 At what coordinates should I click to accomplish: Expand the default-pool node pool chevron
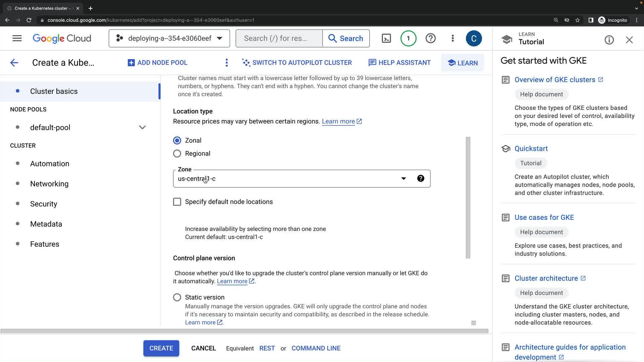[x=142, y=127]
